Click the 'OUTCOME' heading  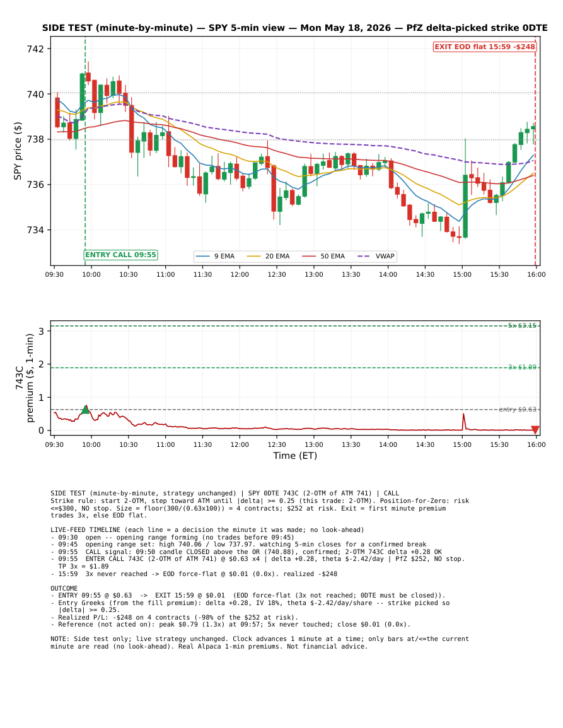click(64, 588)
